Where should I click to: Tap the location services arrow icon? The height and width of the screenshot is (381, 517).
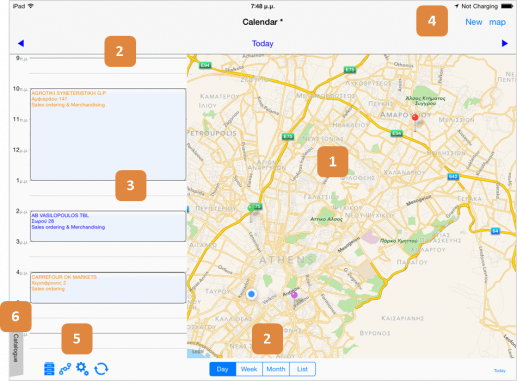tap(457, 6)
